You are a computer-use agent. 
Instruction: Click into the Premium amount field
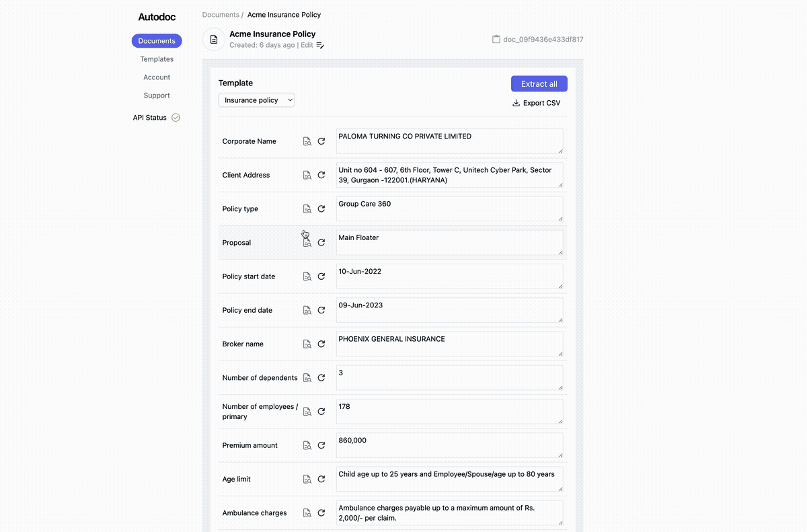(x=449, y=445)
